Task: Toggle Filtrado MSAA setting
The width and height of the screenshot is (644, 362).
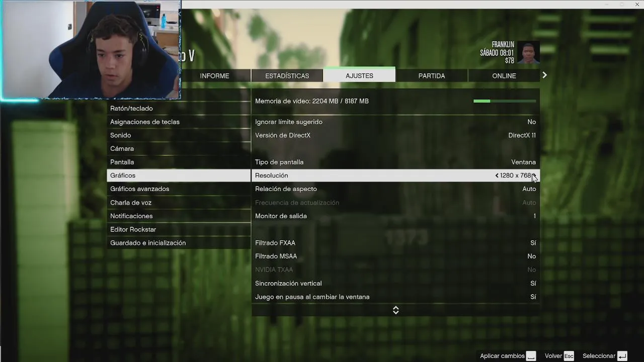Action: click(x=395, y=256)
